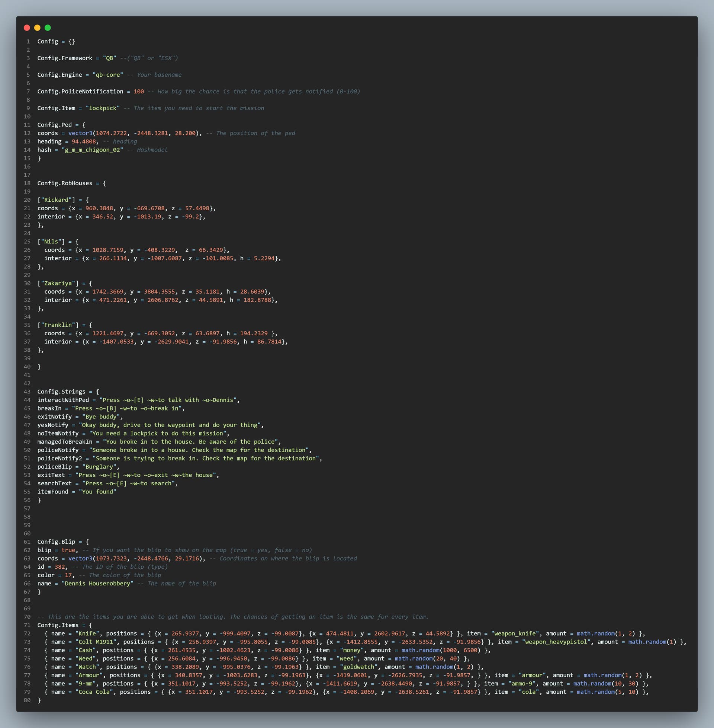Viewport: 714px width, 728px height.
Task: Select the "Rickard" house key on line 20
Action: pyautogui.click(x=55, y=199)
